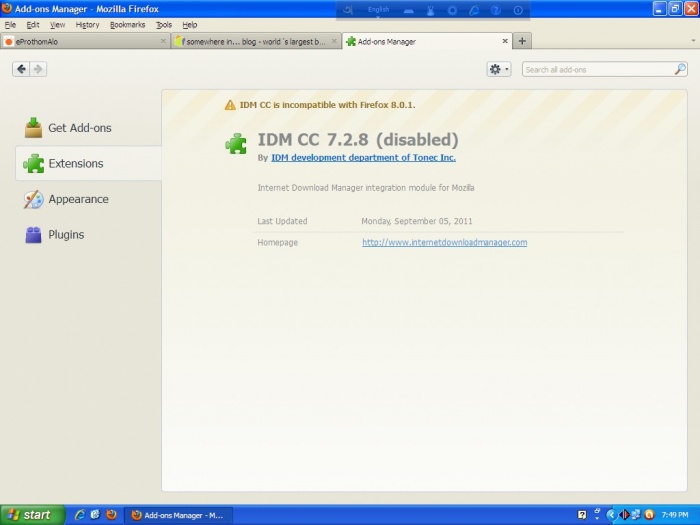
Task: Click the second quick launch icon
Action: 95,515
